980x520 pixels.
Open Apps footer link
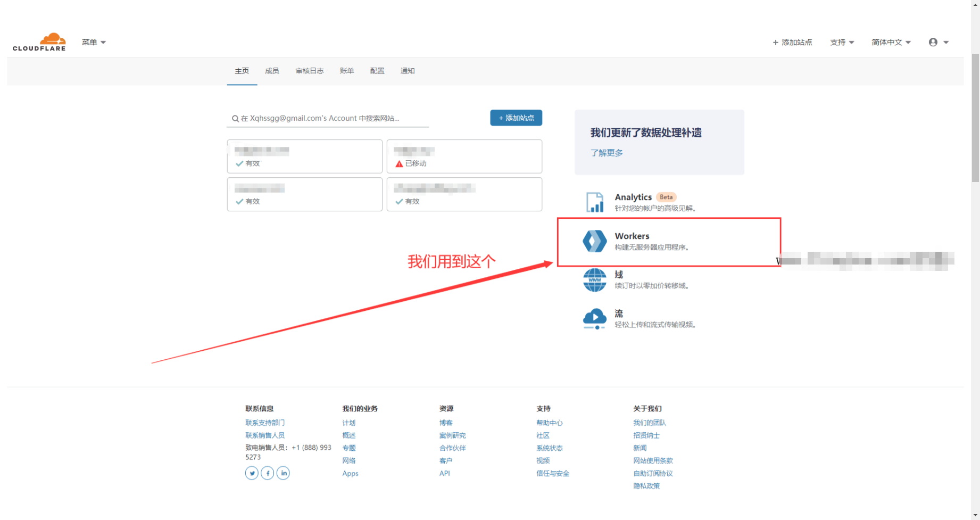coord(350,473)
